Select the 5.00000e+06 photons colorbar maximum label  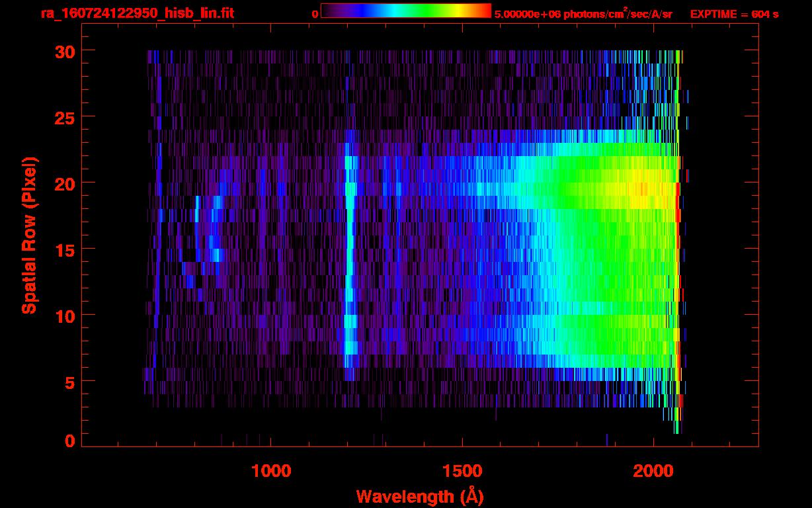click(583, 14)
